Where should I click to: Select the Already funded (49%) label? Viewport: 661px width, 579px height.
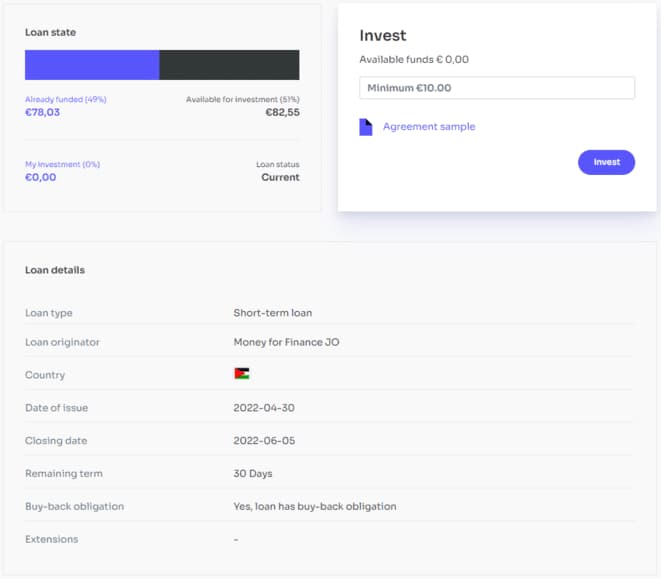pyautogui.click(x=66, y=100)
